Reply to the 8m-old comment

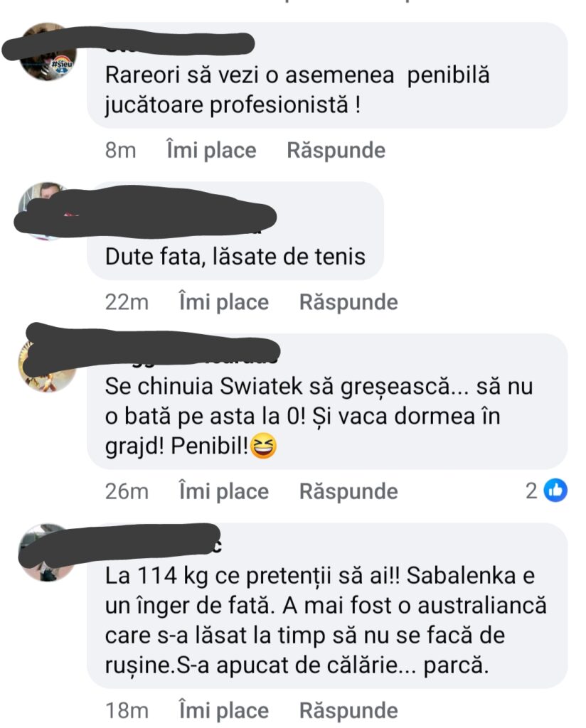[x=336, y=151]
